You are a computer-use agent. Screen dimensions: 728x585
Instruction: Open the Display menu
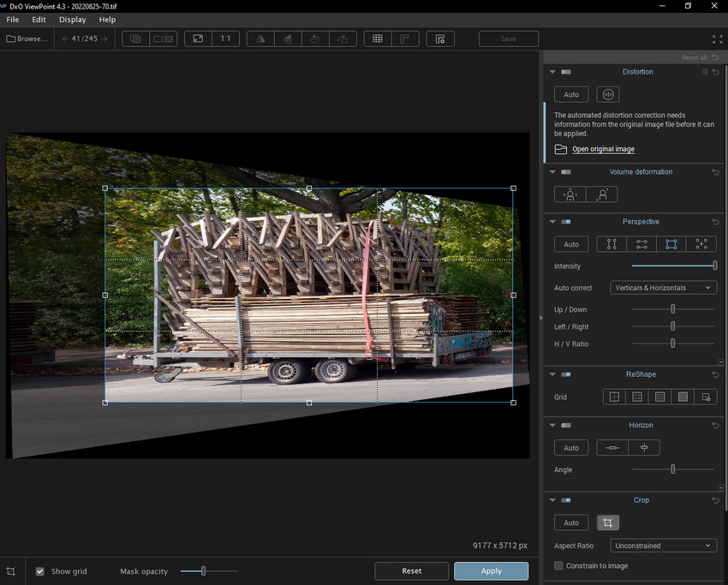pyautogui.click(x=72, y=19)
